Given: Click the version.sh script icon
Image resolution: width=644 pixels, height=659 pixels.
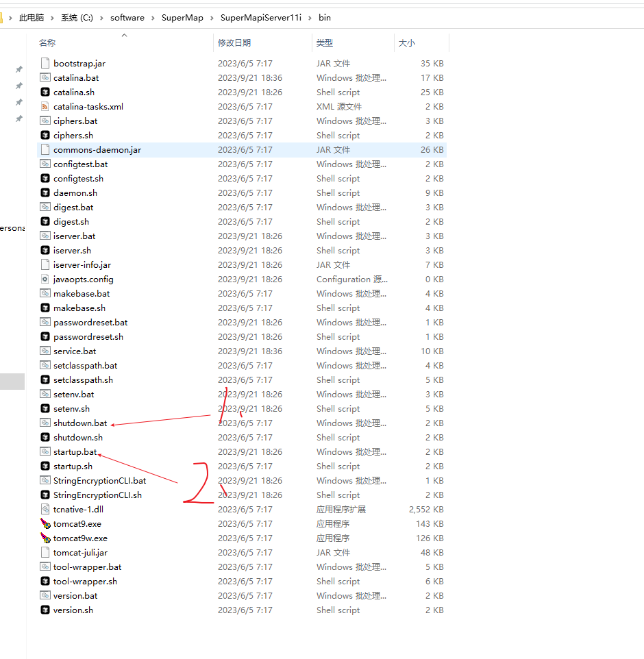Looking at the screenshot, I should (x=45, y=610).
